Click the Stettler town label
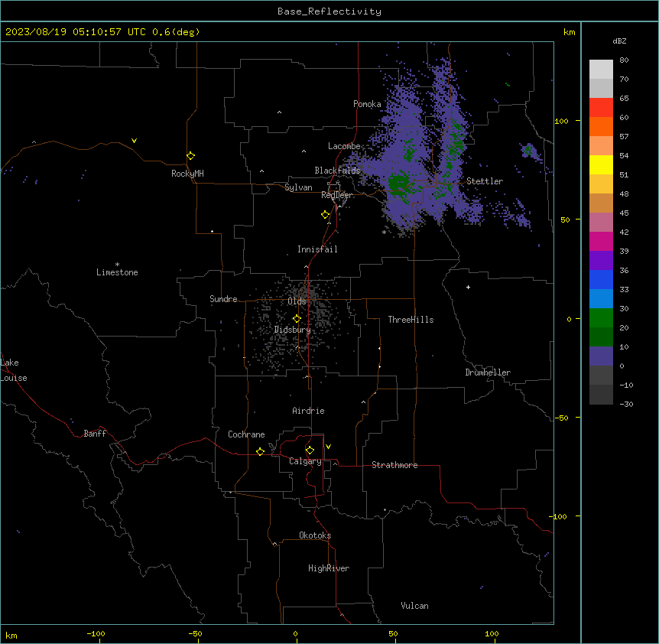The height and width of the screenshot is (644, 659). 485,181
